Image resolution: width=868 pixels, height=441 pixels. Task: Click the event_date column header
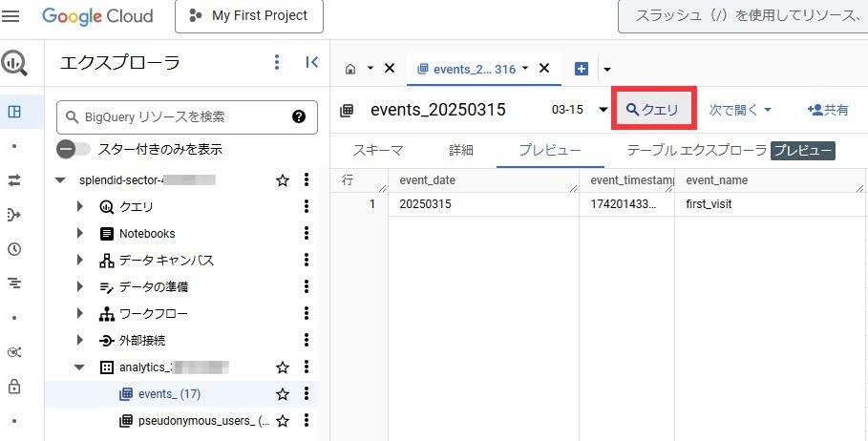click(x=483, y=180)
